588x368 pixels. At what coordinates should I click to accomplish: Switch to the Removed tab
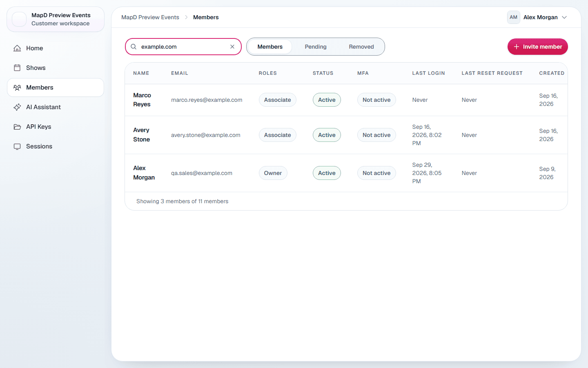click(361, 47)
